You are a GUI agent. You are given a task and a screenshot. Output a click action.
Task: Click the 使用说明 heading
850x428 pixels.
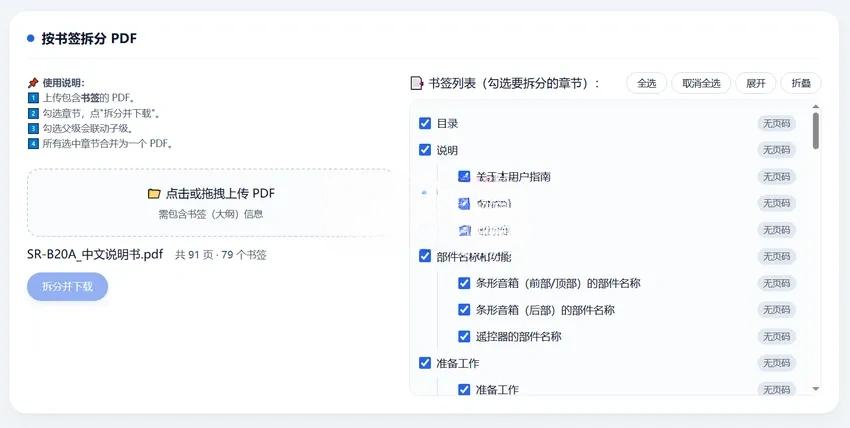[x=63, y=83]
